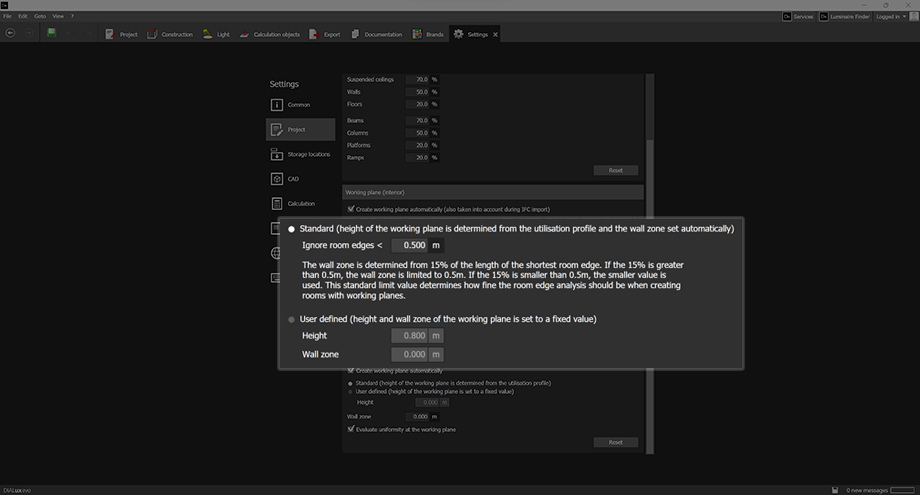This screenshot has width=920, height=495.
Task: Click the Ignore room edges value field
Action: pos(408,245)
